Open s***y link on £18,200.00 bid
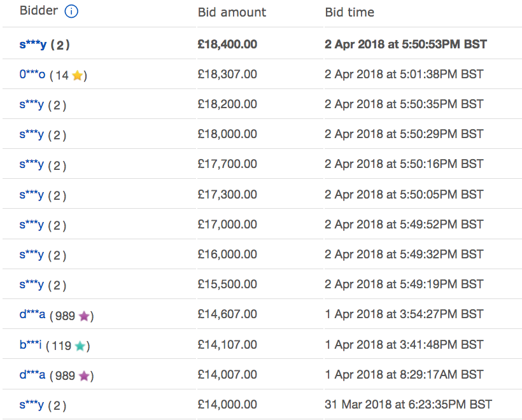The height and width of the screenshot is (420, 522). (31, 105)
